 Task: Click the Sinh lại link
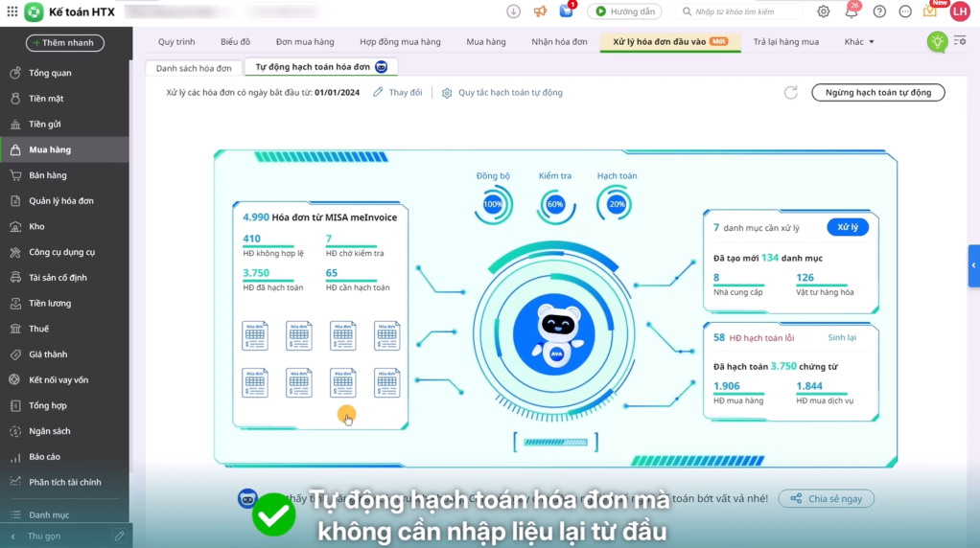point(842,337)
